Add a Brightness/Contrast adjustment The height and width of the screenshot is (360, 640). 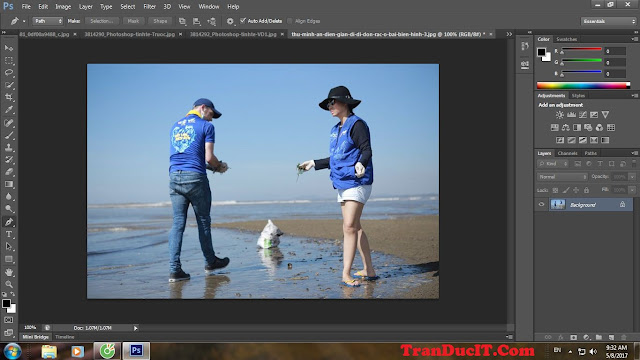click(560, 115)
